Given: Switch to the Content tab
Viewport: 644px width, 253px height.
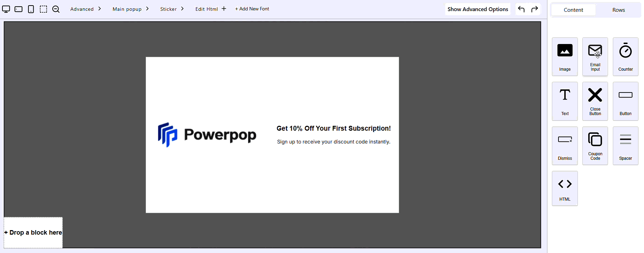Looking at the screenshot, I should pos(573,10).
